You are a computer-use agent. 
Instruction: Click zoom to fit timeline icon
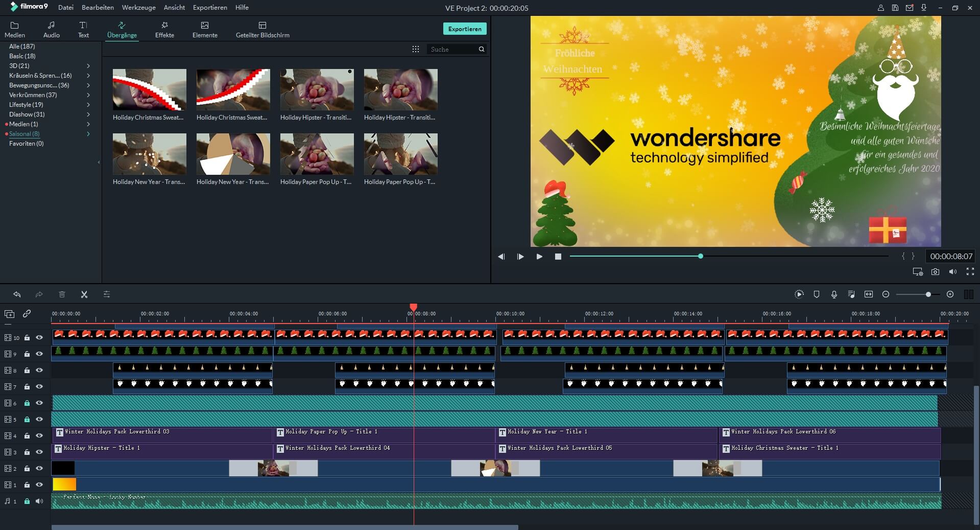tap(868, 294)
